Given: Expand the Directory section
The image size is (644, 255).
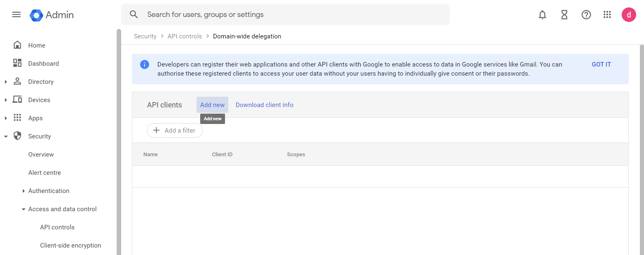Looking at the screenshot, I should tap(6, 82).
